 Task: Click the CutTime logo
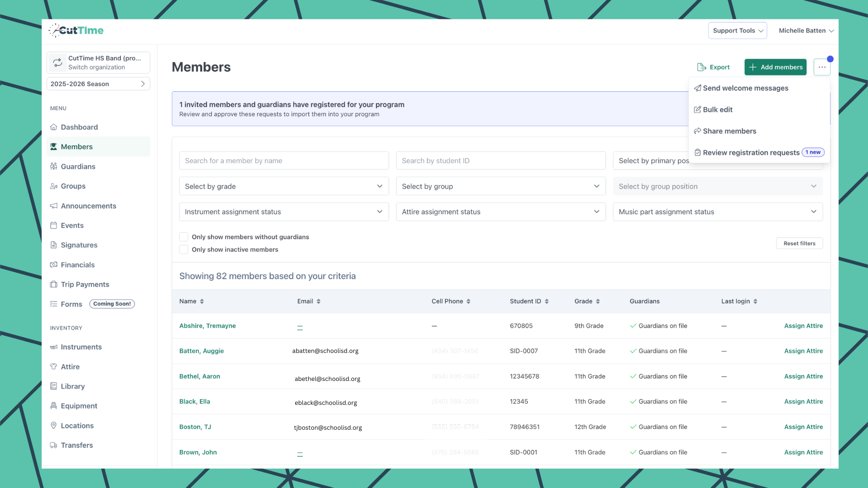[x=75, y=30]
